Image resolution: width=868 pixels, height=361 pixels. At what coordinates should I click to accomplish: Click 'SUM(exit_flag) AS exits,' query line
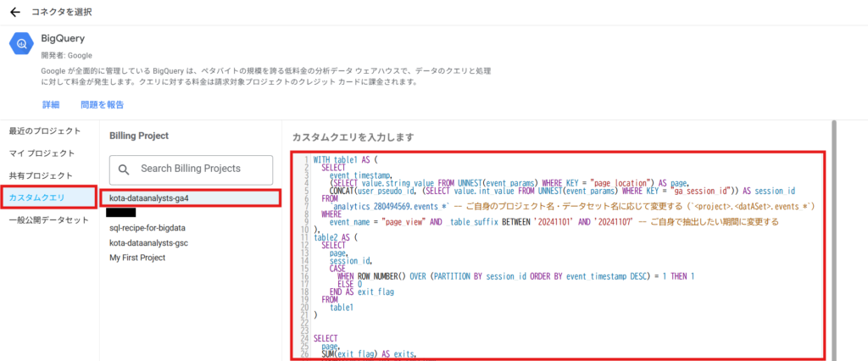pyautogui.click(x=369, y=353)
